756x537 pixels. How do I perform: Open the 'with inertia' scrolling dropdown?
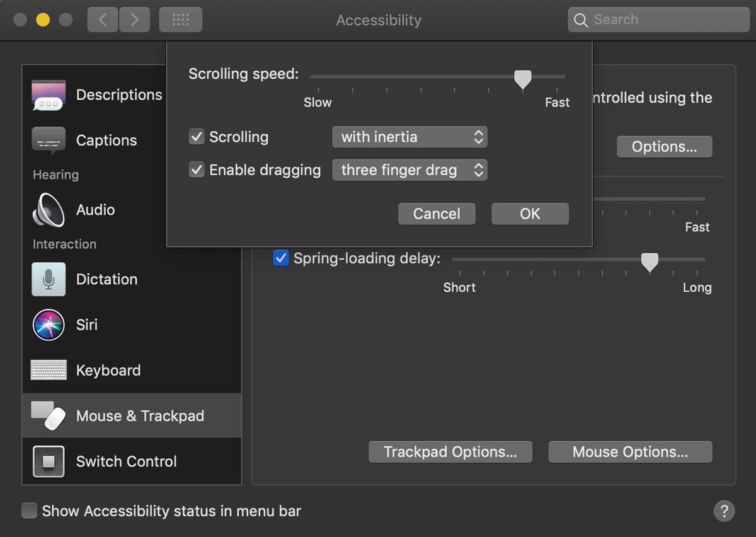(409, 137)
